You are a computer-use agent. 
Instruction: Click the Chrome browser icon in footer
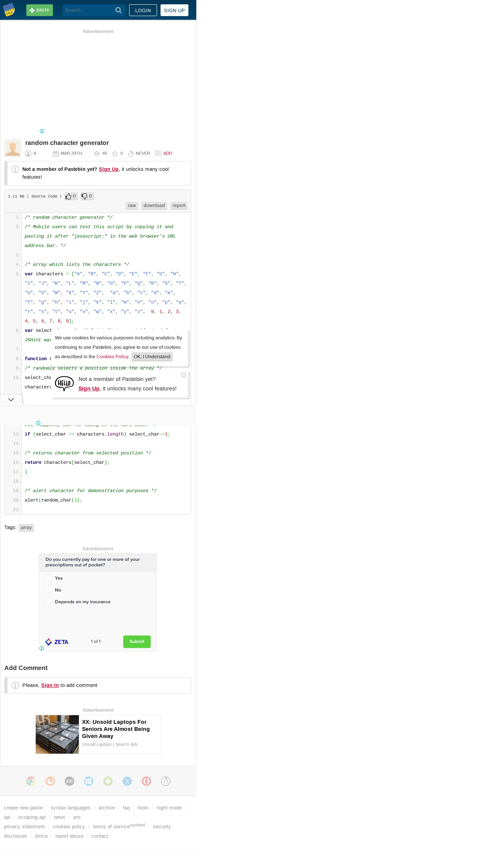pyautogui.click(x=31, y=781)
